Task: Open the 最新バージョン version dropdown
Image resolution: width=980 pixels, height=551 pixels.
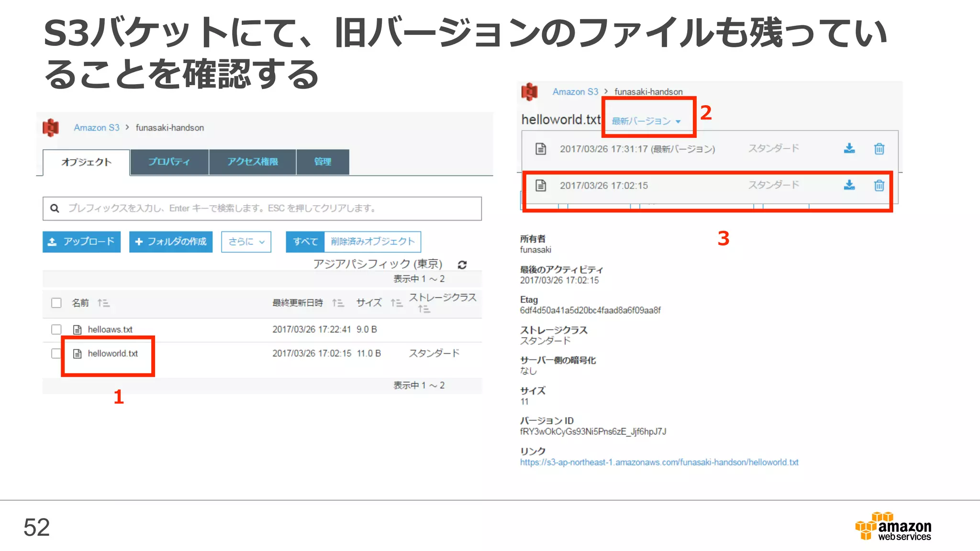Action: click(646, 121)
